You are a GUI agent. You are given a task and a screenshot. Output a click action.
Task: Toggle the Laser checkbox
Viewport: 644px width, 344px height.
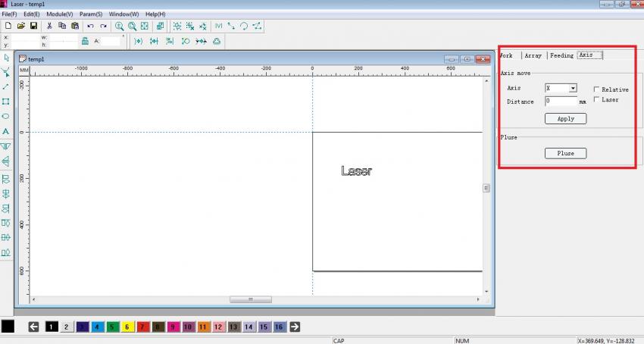point(597,99)
